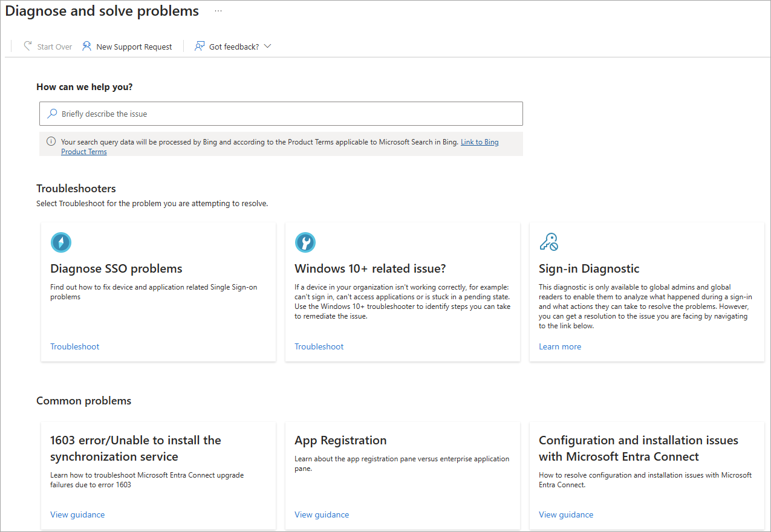Click Troubleshoot under Windows 10+ related issue
Image resolution: width=771 pixels, height=532 pixels.
point(319,346)
